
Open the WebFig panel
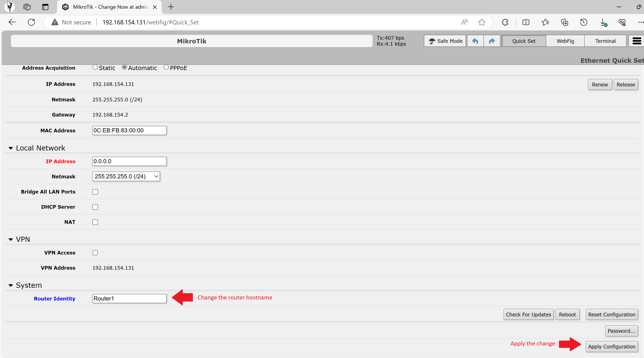[565, 41]
